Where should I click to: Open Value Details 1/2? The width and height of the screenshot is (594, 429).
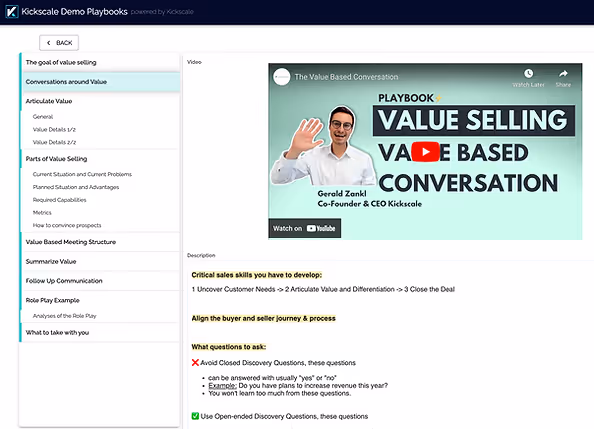(54, 130)
